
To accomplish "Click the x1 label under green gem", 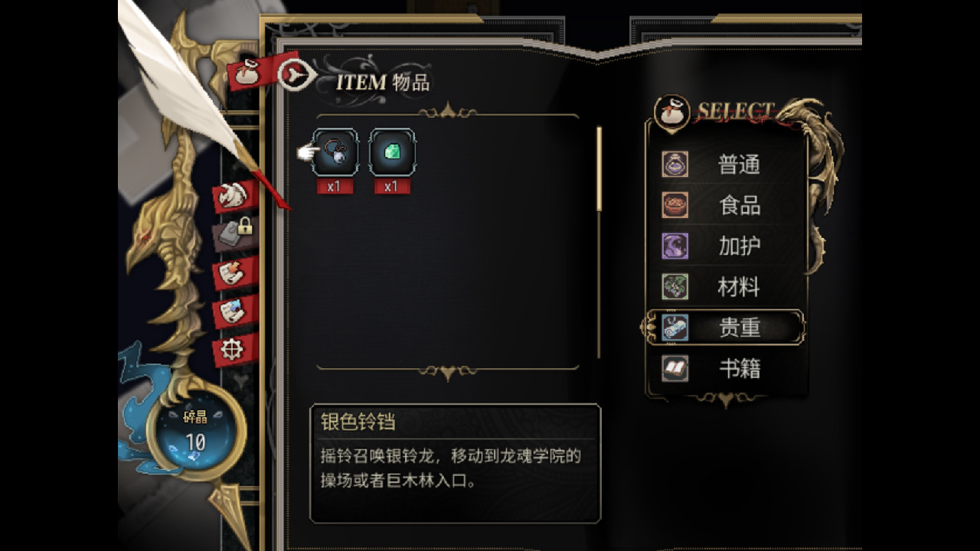I will pos(392,186).
